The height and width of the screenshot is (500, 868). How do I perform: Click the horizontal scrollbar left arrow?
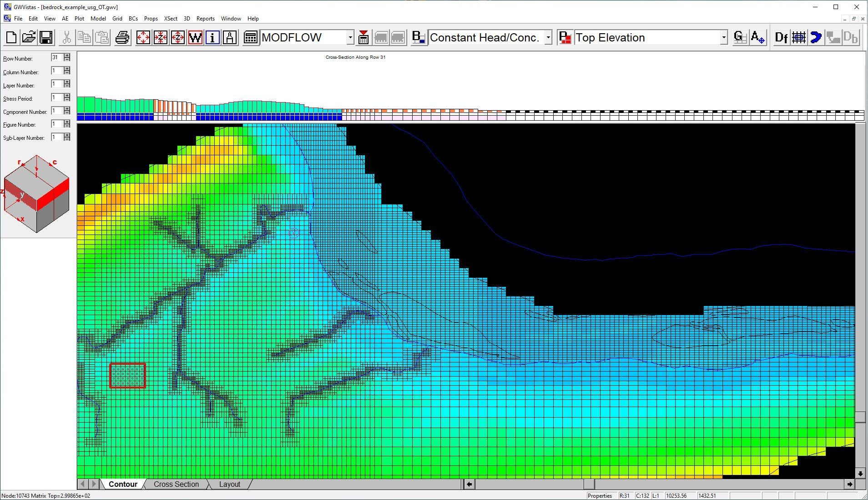pyautogui.click(x=469, y=484)
